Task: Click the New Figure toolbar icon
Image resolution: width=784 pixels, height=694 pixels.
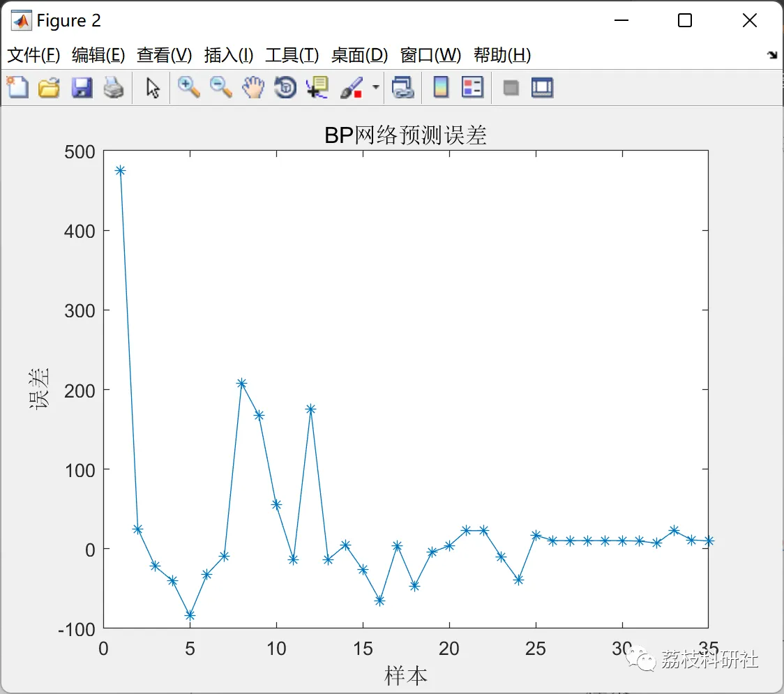Action: 17,87
